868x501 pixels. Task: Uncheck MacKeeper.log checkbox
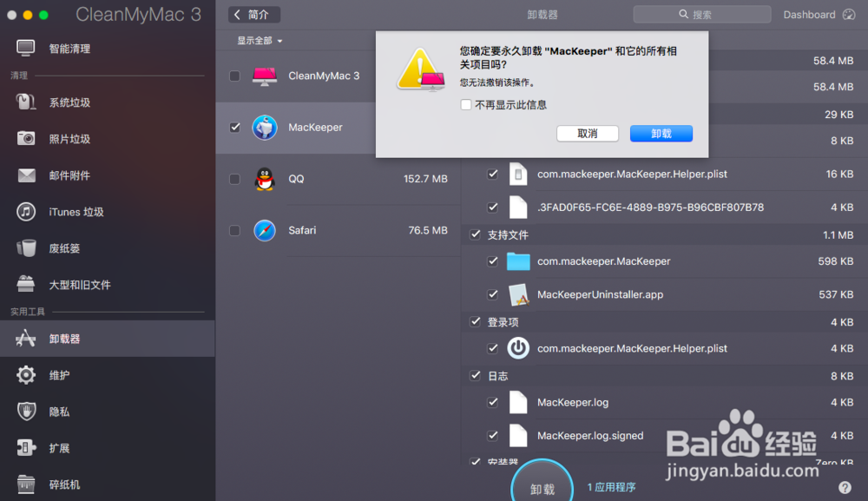click(492, 403)
